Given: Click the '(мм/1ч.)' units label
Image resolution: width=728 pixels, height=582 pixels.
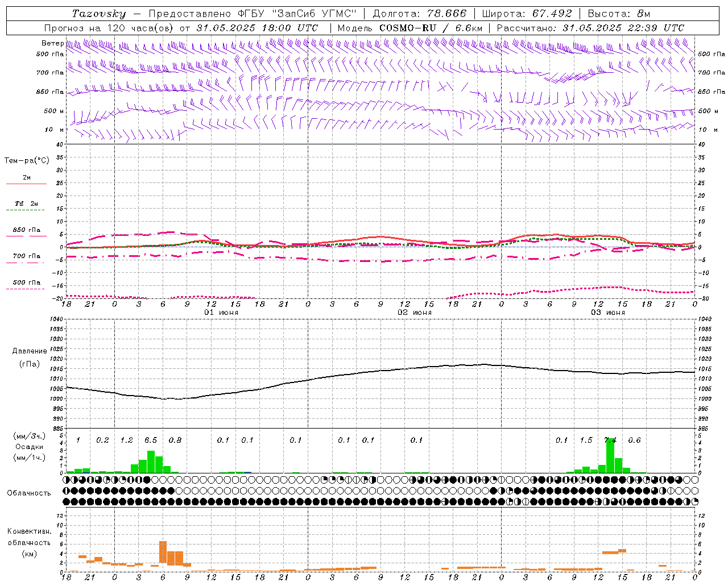Looking at the screenshot, I should (29, 458).
